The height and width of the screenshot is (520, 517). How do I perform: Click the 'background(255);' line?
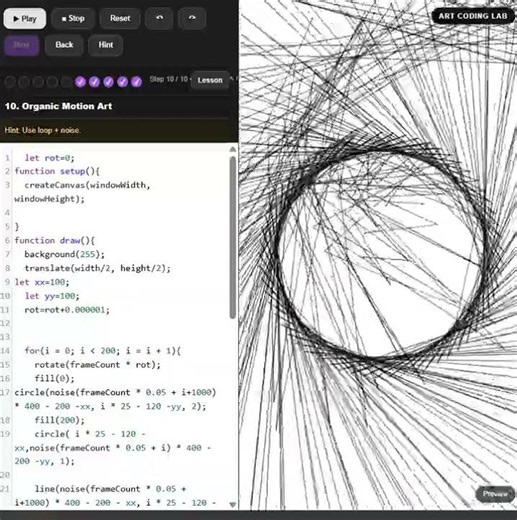(x=64, y=255)
